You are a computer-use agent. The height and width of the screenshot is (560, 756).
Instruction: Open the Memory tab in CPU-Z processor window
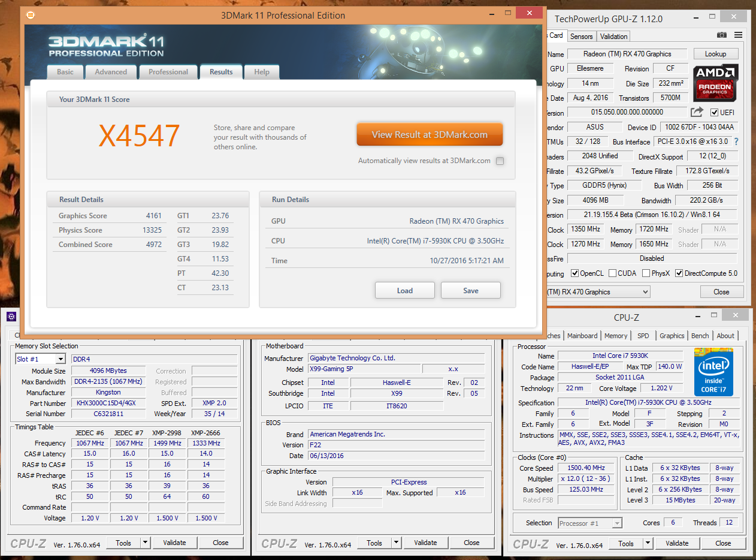tap(616, 336)
